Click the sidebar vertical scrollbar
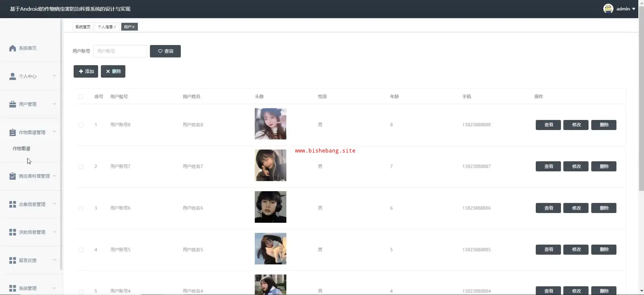Screen dimensions: 644x295 tap(61, 144)
